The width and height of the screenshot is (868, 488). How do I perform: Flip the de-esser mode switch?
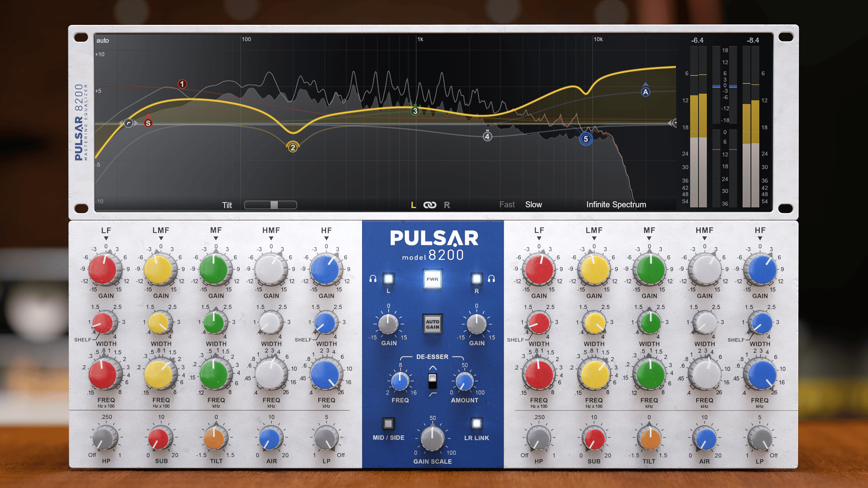(x=433, y=380)
